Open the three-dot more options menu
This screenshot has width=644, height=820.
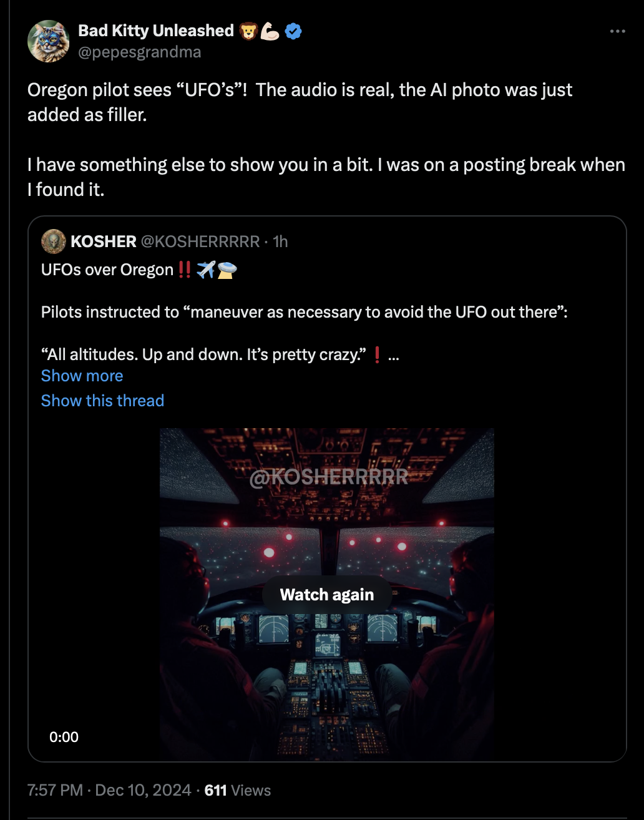617,32
